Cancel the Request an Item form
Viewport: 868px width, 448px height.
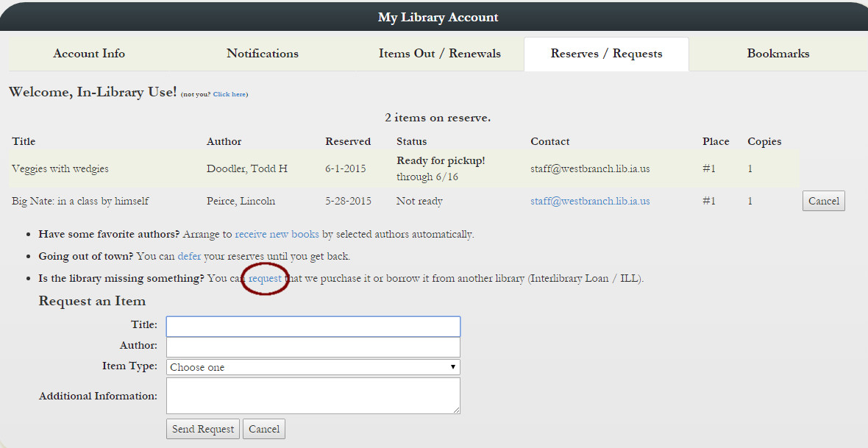click(264, 429)
